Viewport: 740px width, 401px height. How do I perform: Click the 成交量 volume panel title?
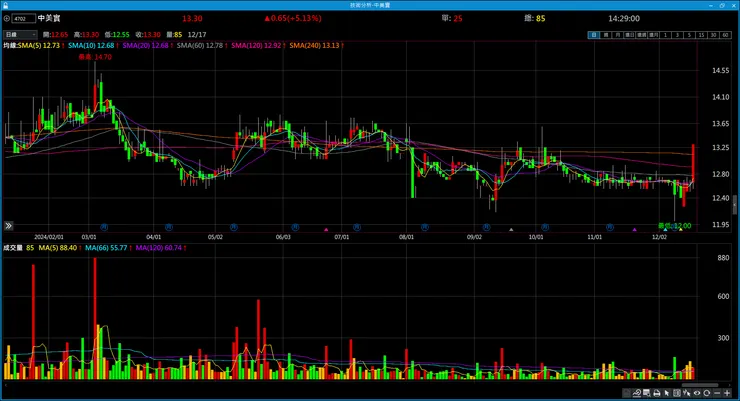[13, 248]
